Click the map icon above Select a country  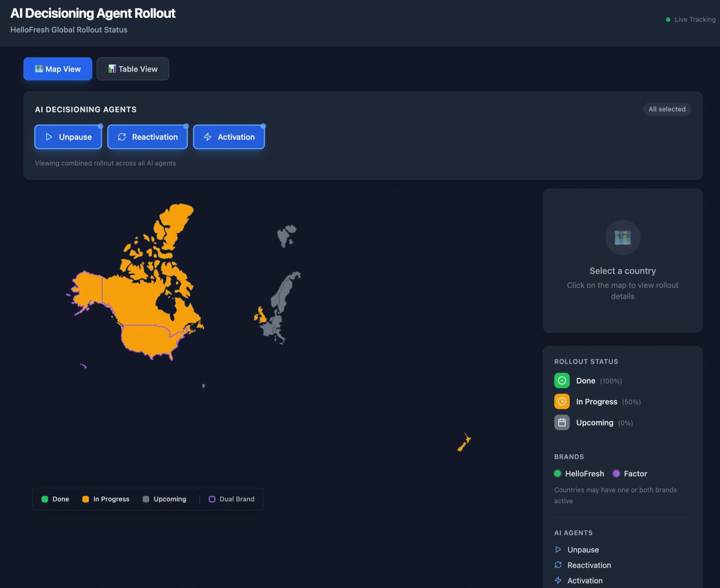[622, 237]
